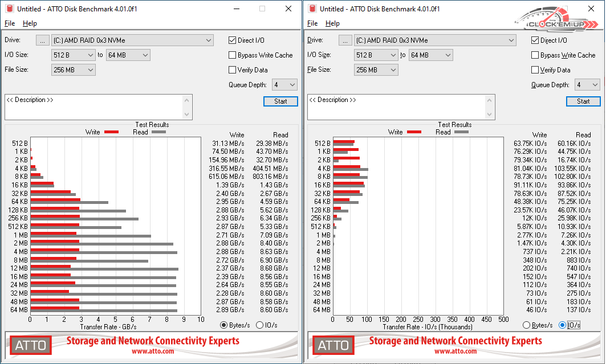Select Bytes/s radio button in right window
The height and width of the screenshot is (364, 606).
tap(527, 325)
